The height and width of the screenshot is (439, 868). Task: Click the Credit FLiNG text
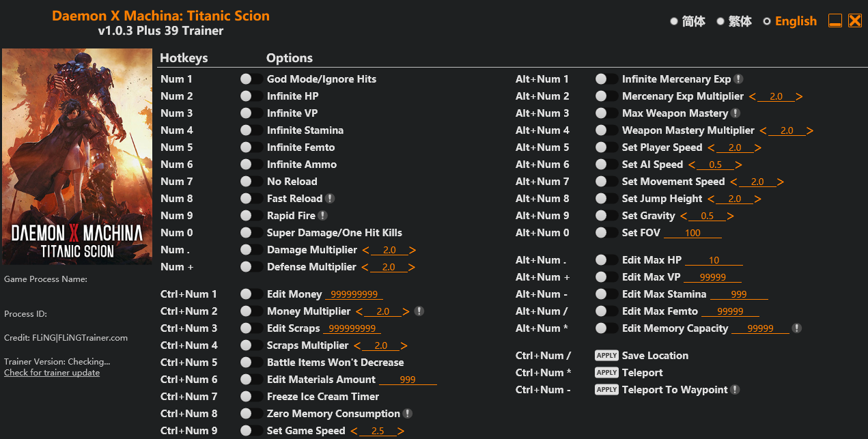point(66,337)
